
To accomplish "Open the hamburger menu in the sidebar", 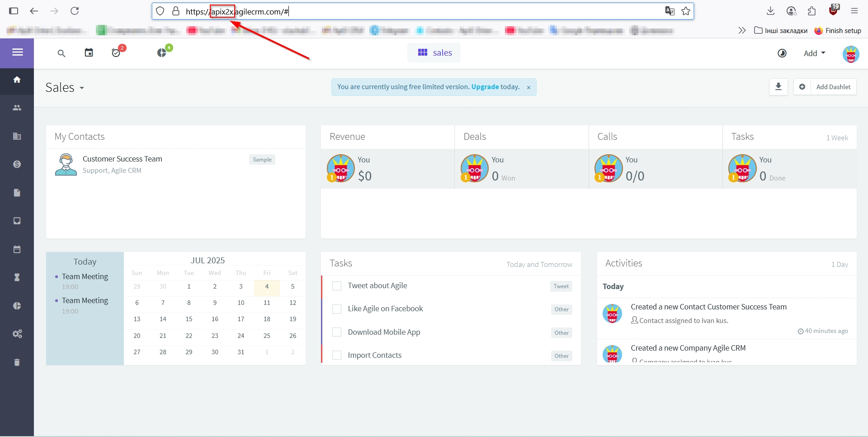I will 17,52.
